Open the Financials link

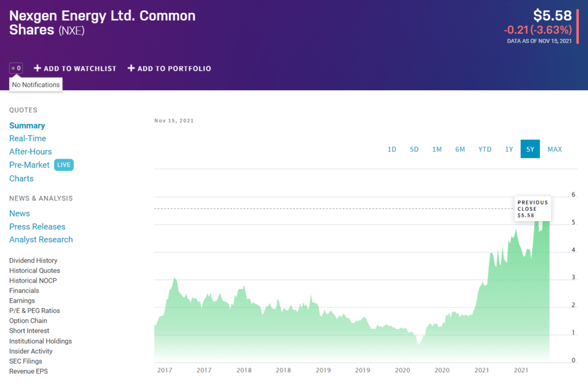pyautogui.click(x=24, y=291)
